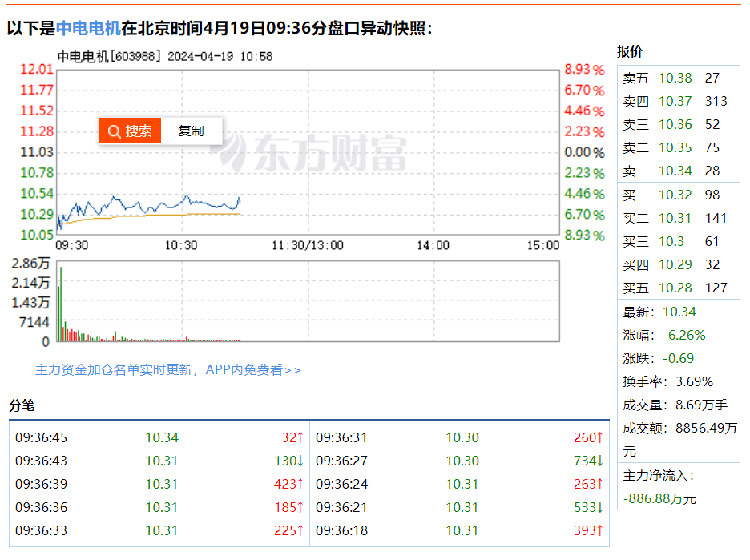Click the 涨跌 value -0.69
This screenshot has height=560, width=750.
tap(678, 358)
